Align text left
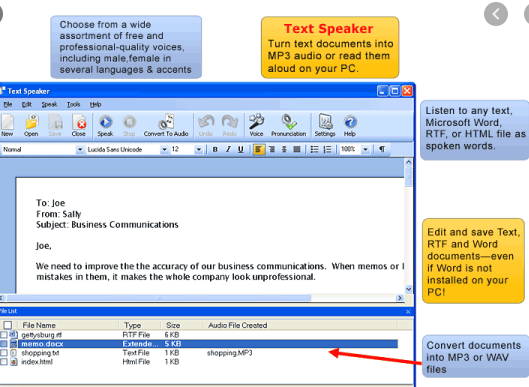529x387 pixels. pyautogui.click(x=258, y=149)
